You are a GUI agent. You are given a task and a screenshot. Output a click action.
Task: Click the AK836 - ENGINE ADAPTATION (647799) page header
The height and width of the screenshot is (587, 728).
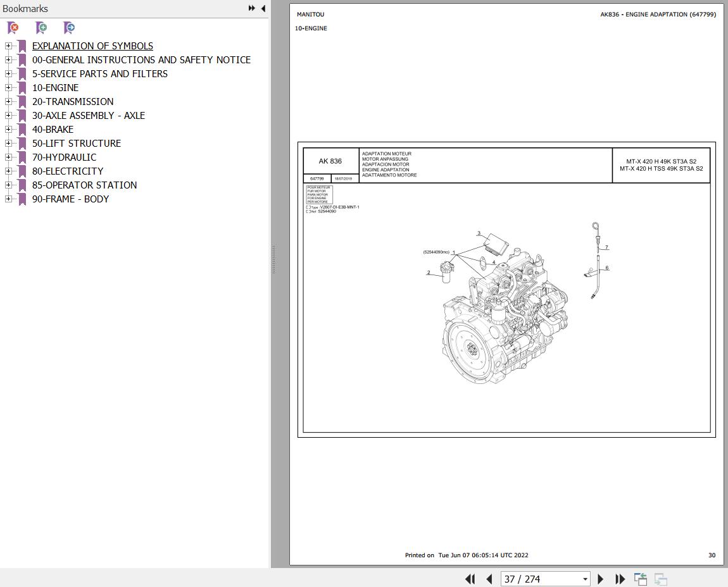coord(658,15)
